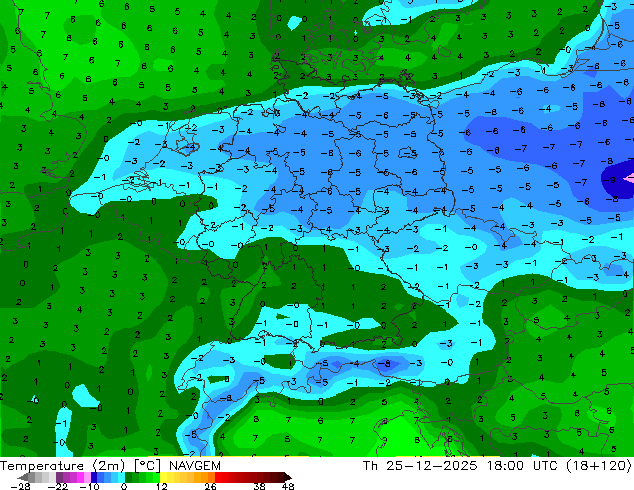This screenshot has width=634, height=490.
Task: Click the 38 legend value
Action: click(260, 486)
